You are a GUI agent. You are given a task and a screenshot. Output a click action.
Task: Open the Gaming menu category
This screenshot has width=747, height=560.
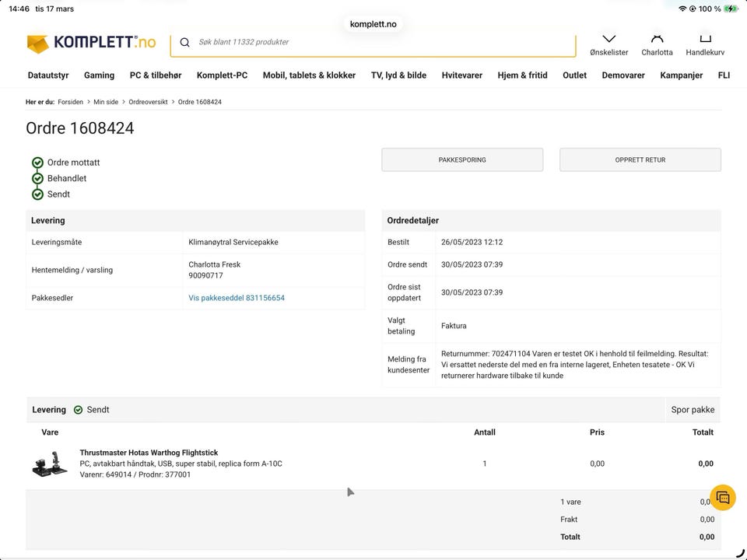pyautogui.click(x=99, y=75)
